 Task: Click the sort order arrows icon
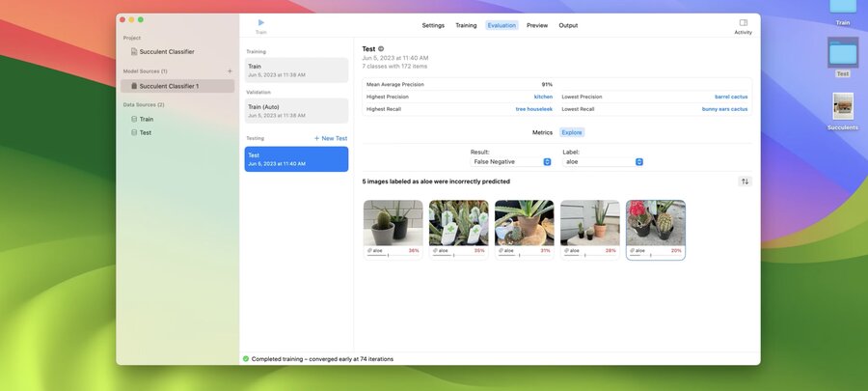pyautogui.click(x=745, y=182)
